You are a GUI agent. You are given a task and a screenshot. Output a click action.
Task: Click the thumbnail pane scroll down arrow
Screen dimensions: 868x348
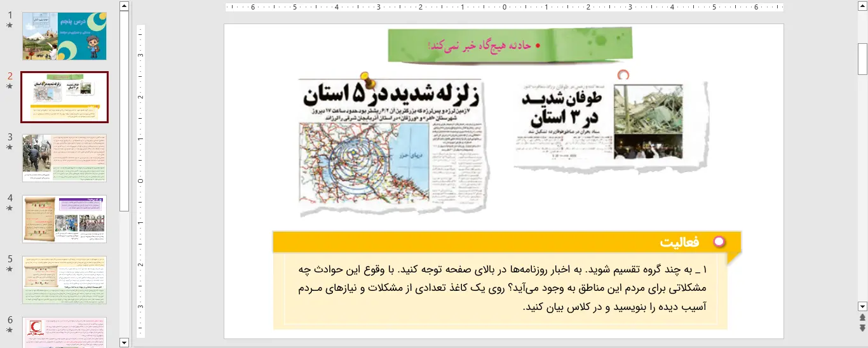125,343
